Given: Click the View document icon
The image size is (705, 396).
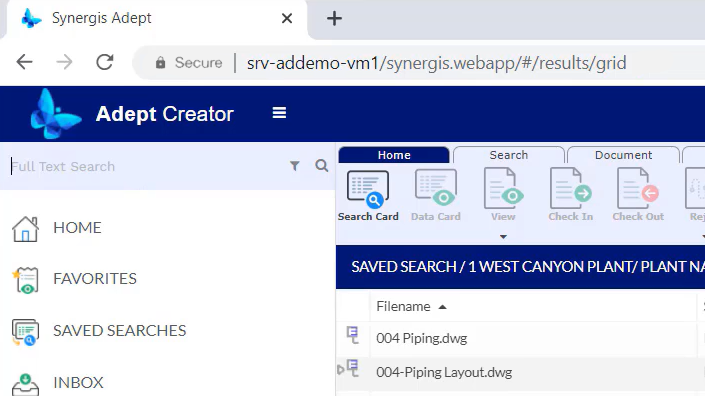Looking at the screenshot, I should [503, 189].
